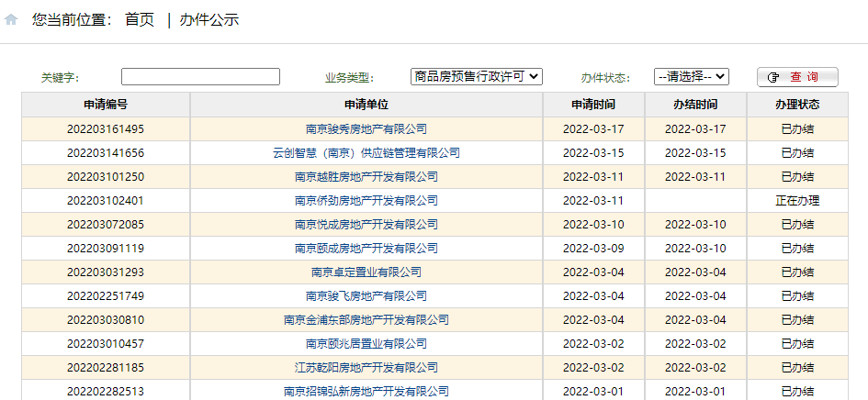Click the 查询 search button
Screen dimensions: 868x400
click(797, 77)
